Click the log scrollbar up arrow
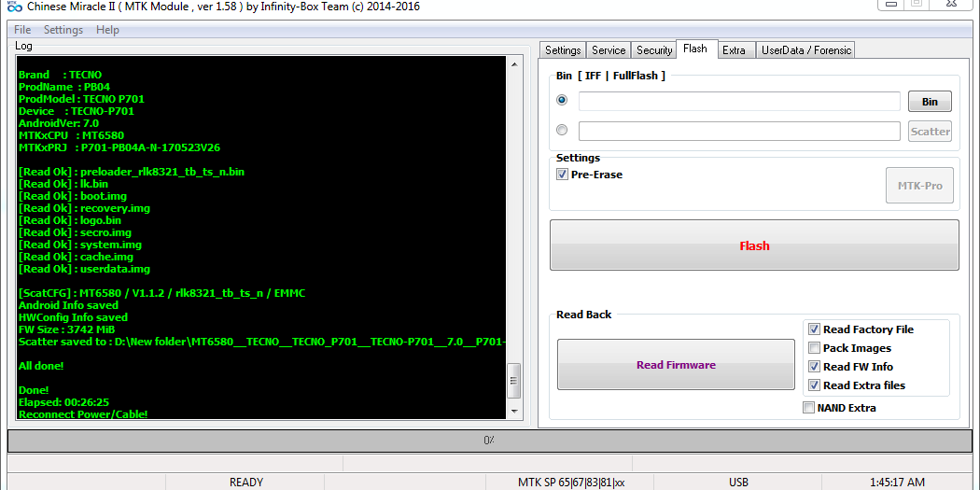Viewport: 980px width, 490px height. [x=514, y=63]
